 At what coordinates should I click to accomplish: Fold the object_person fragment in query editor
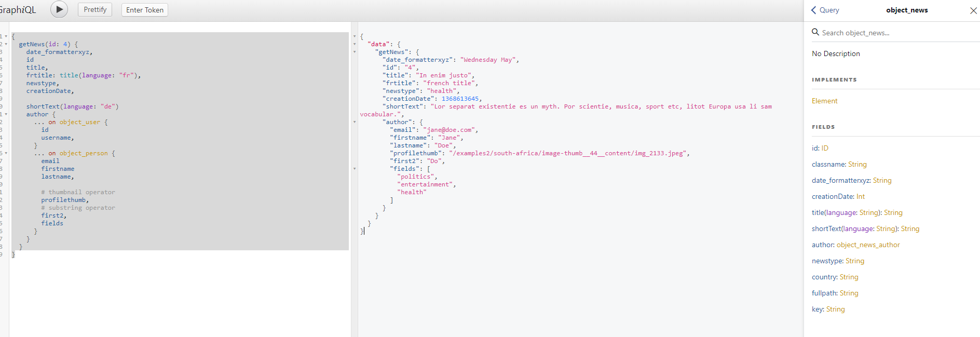tap(6, 153)
